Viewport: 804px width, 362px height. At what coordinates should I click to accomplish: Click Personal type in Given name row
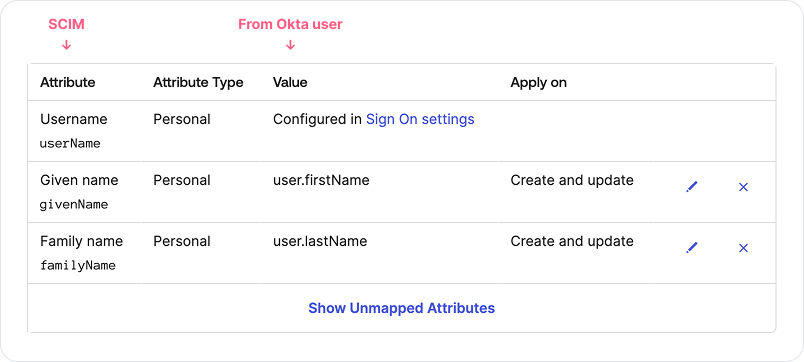point(182,180)
